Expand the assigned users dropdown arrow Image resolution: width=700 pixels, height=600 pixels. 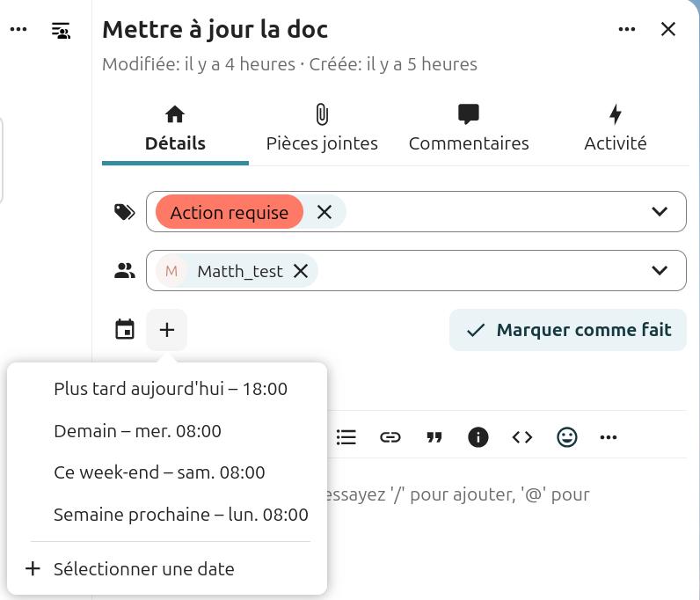660,271
